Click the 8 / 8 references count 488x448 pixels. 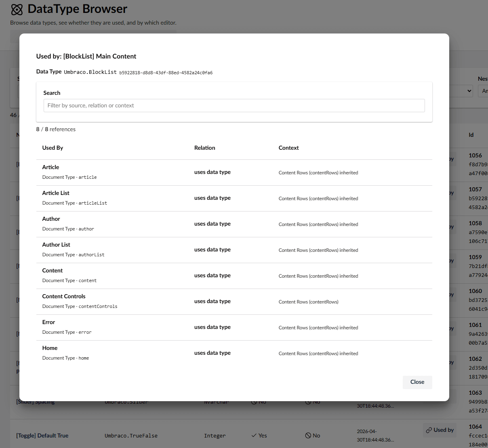56,129
